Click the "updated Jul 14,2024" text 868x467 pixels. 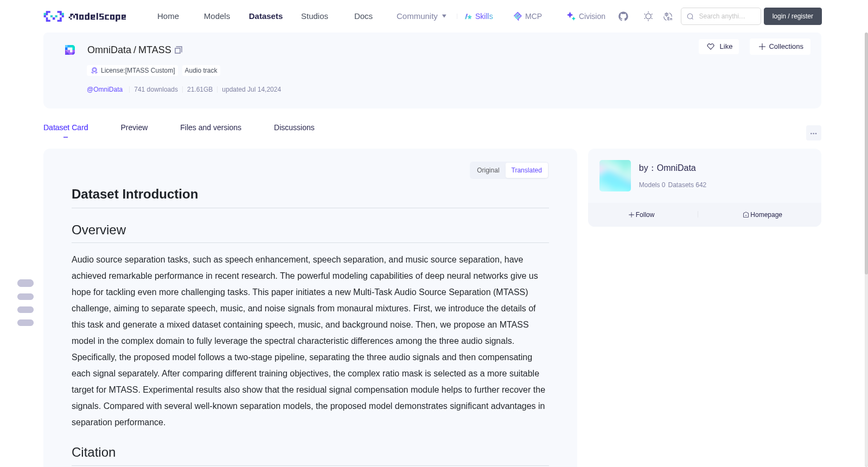(x=251, y=89)
